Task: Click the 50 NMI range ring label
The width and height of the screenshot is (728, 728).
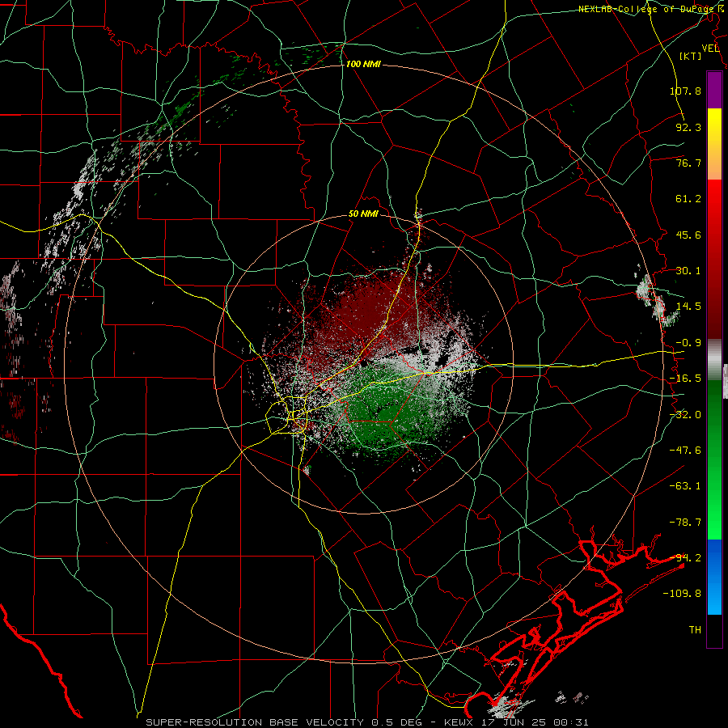Action: click(363, 214)
